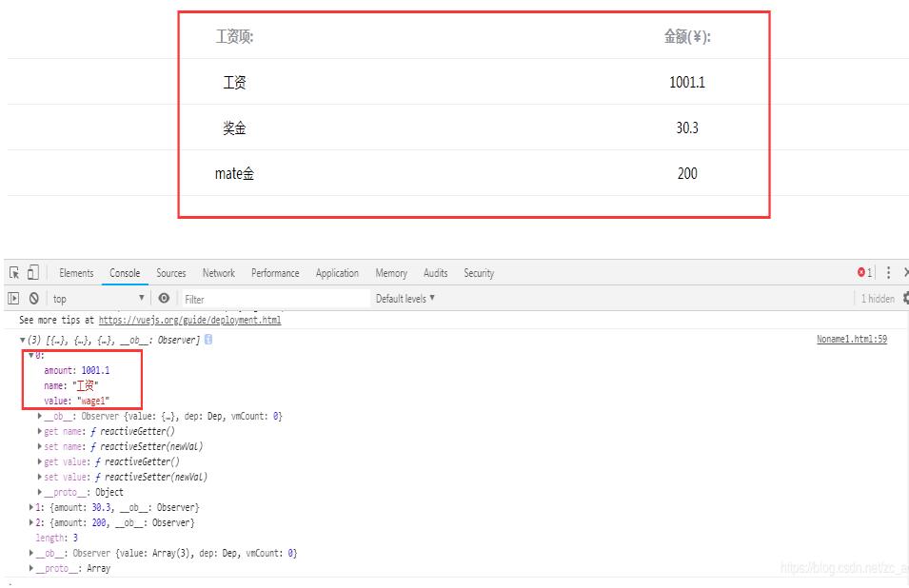Click the live expression eye icon
909x588 pixels.
[164, 298]
